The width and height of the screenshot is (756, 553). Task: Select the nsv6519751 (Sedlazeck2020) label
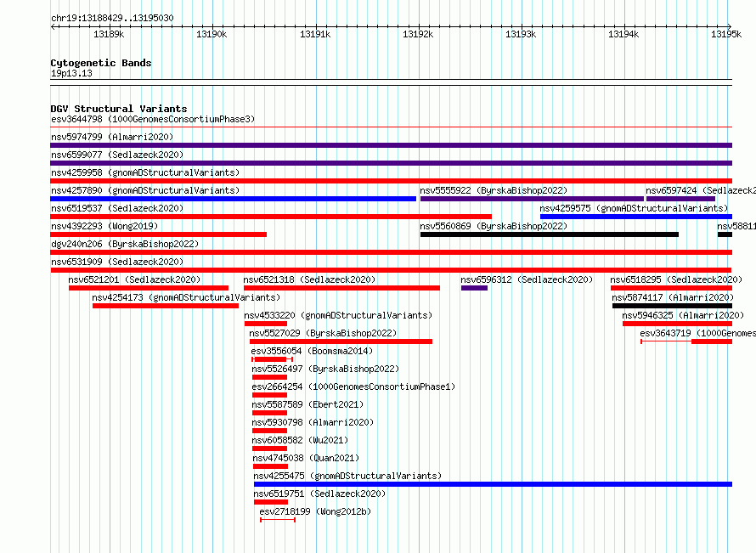coord(319,494)
